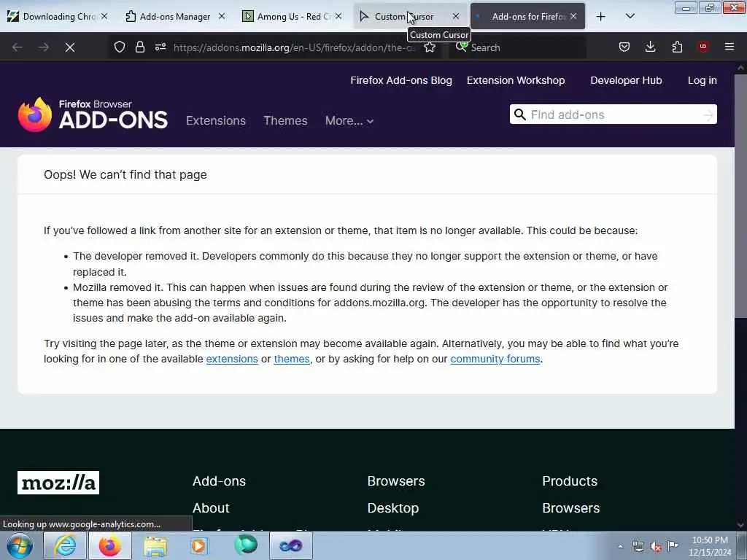The height and width of the screenshot is (560, 747).
Task: Click the Firefox taskbar icon
Action: [x=110, y=545]
